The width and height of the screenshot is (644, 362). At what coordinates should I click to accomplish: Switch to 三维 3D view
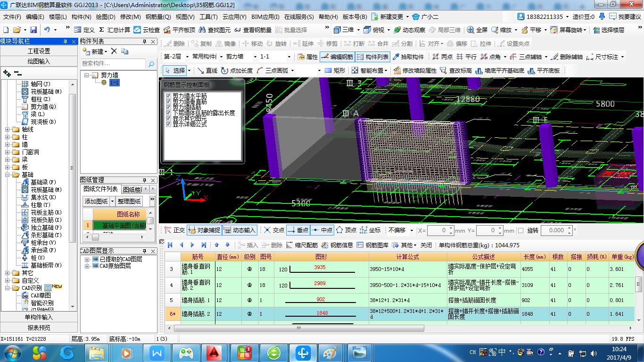tap(344, 30)
